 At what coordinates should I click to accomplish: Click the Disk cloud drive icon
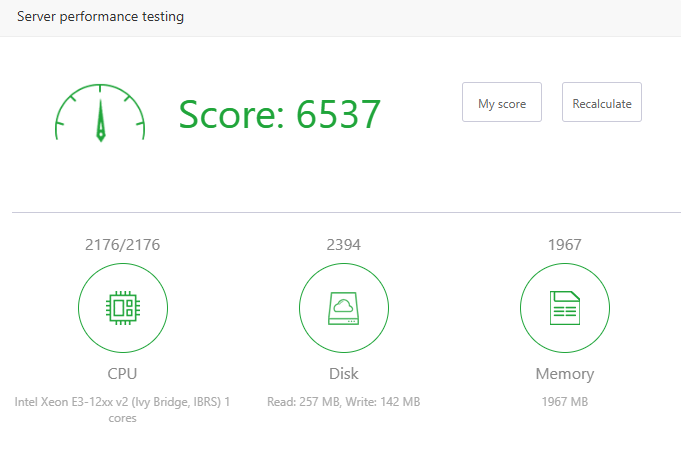(344, 309)
